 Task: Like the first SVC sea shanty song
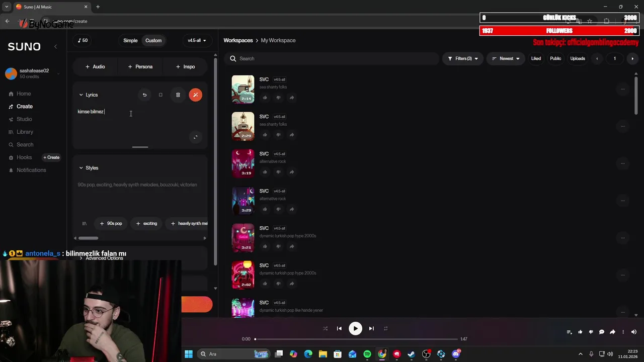click(265, 98)
